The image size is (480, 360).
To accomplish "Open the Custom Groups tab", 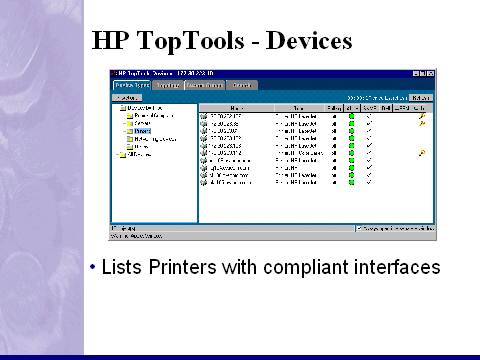I will coord(205,86).
